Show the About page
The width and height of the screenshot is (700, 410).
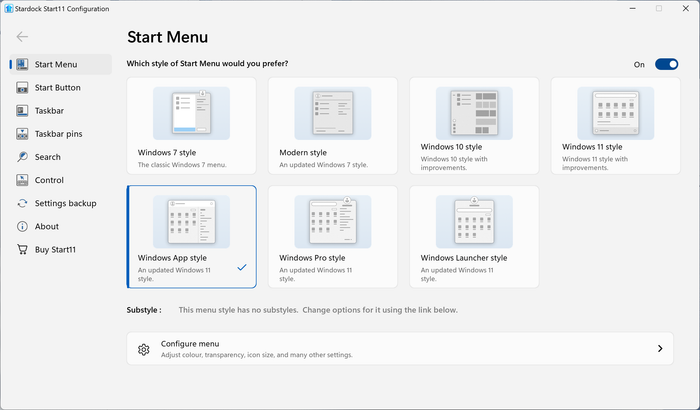[61, 226]
